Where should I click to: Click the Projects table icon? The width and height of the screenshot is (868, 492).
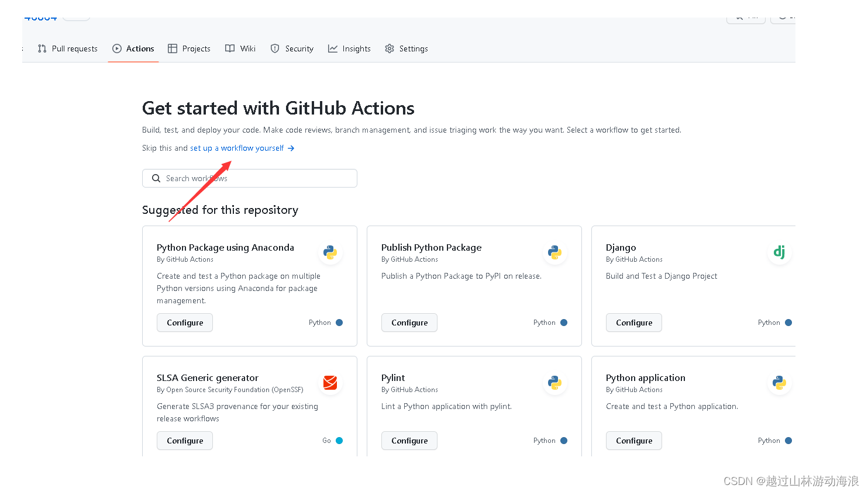pyautogui.click(x=173, y=48)
